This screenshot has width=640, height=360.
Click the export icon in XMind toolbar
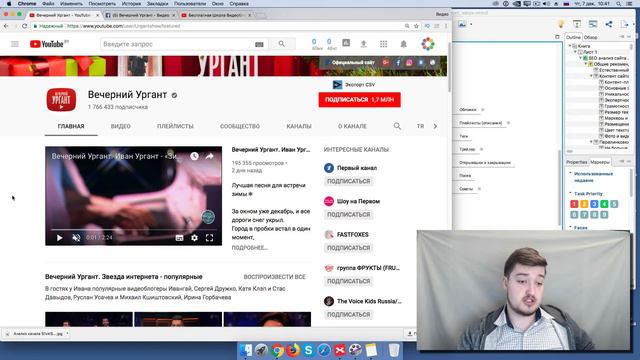tap(624, 24)
